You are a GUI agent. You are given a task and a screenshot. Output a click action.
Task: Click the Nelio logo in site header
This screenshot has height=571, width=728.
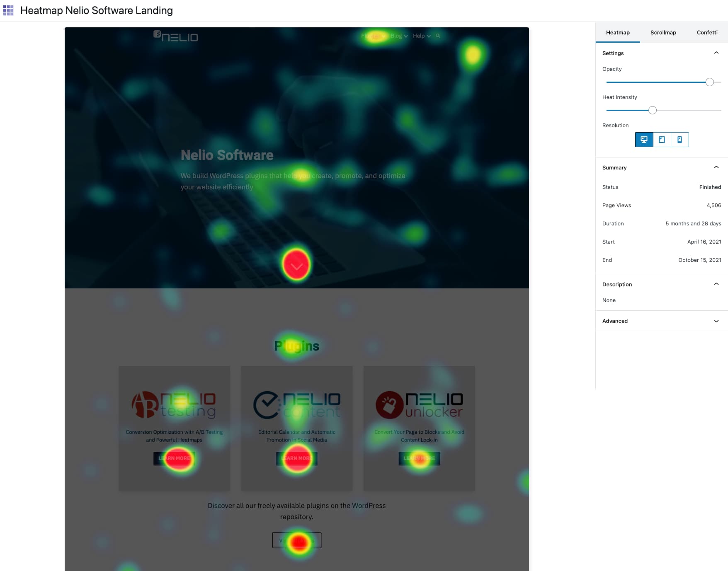coord(176,36)
